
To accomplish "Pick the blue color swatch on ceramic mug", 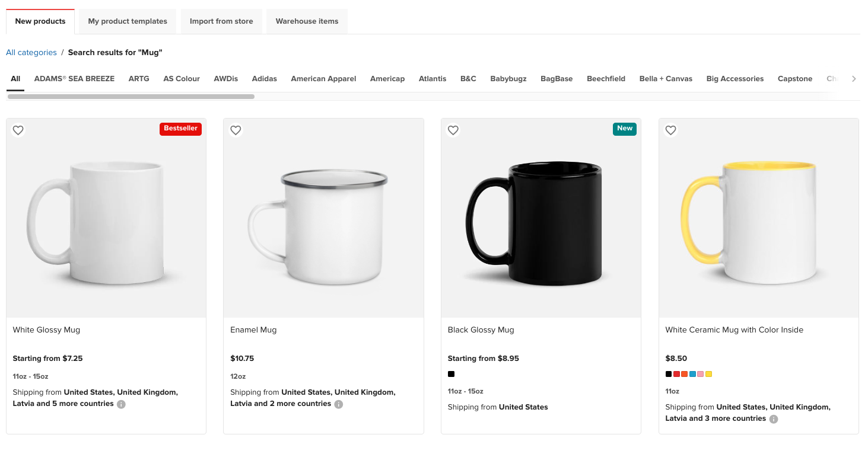I will [692, 374].
